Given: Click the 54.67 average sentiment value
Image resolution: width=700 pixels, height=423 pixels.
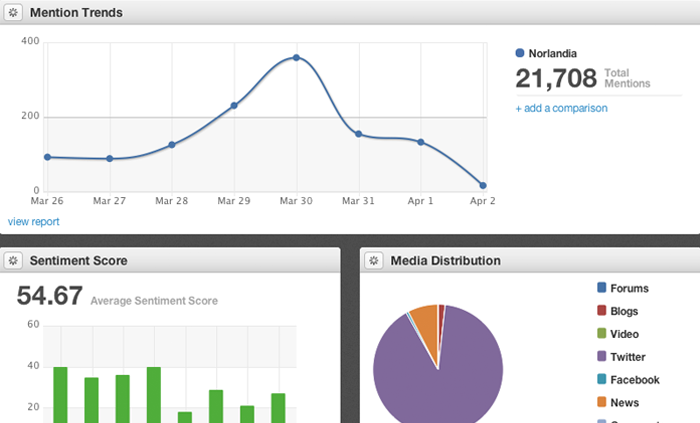Looking at the screenshot, I should 50,295.
